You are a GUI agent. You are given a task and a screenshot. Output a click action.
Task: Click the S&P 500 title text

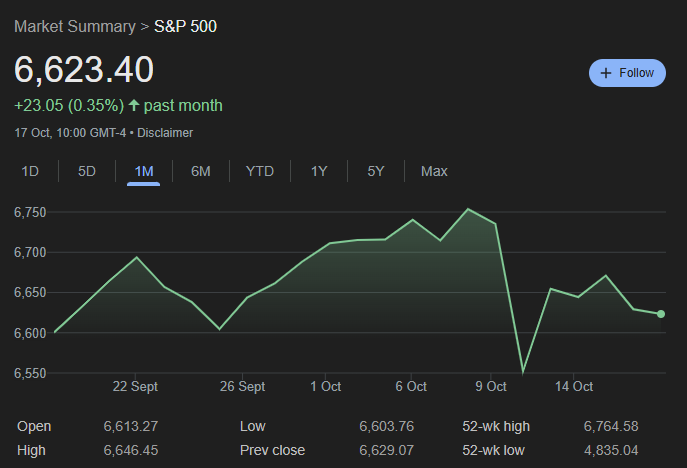click(185, 27)
